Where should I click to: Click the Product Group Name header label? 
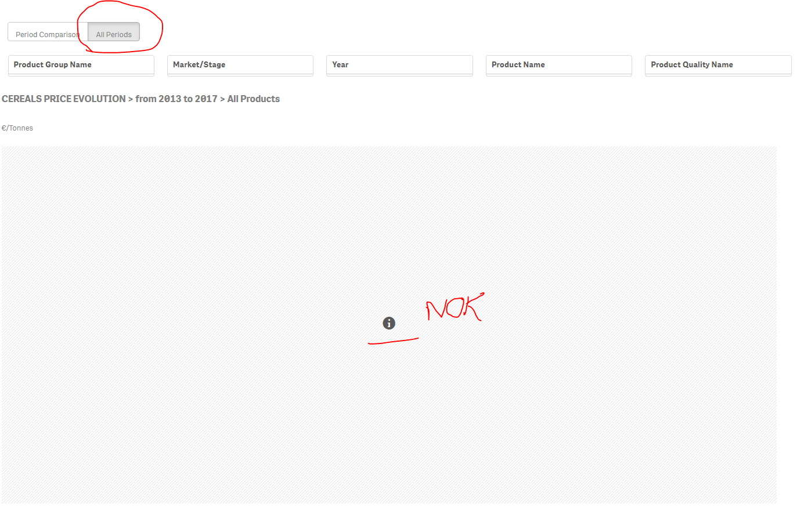point(52,64)
